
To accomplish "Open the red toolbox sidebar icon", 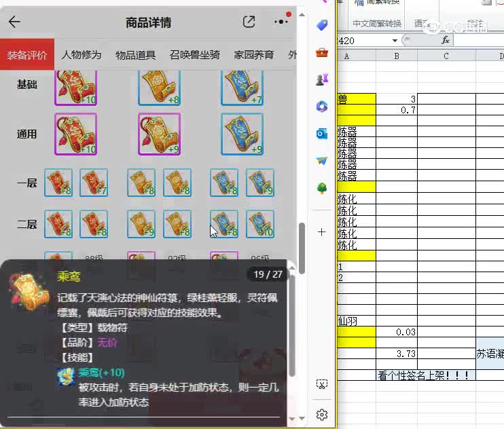I will [x=322, y=52].
